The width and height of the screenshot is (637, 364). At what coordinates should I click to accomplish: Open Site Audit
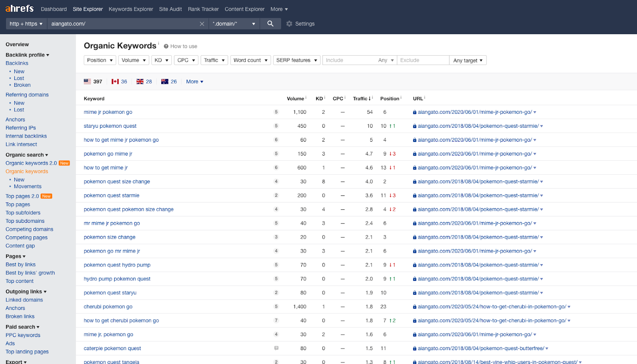click(x=170, y=9)
